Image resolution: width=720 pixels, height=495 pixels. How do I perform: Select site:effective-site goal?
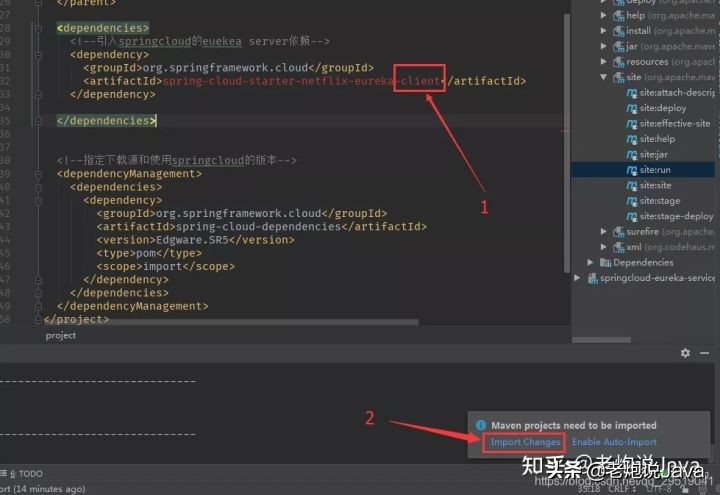tap(675, 124)
